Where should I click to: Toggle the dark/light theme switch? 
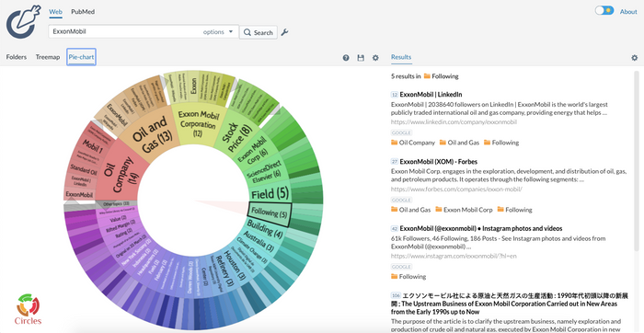point(604,11)
